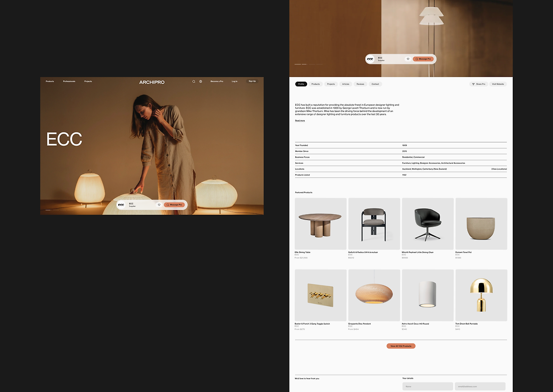This screenshot has height=392, width=553.
Task: Click the email address input field
Action: 480,386
